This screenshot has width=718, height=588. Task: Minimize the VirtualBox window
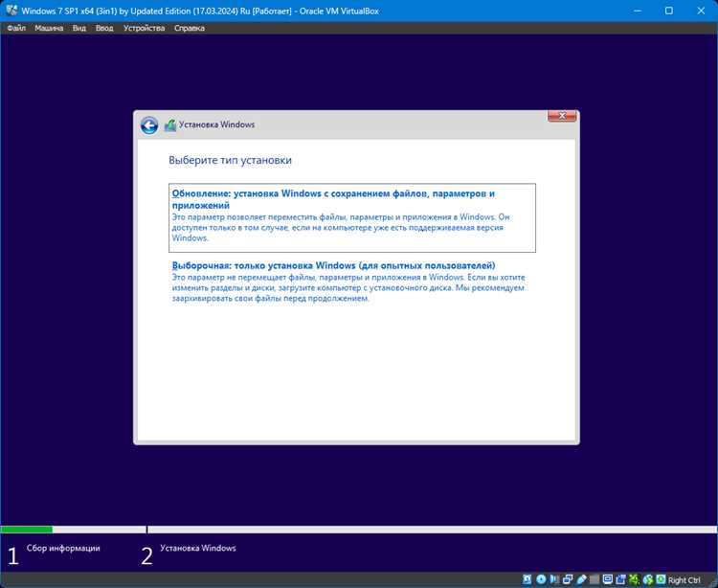click(x=638, y=11)
